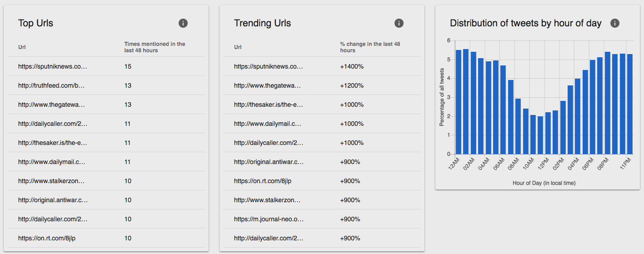The height and width of the screenshot is (254, 644).
Task: Click the on.rt.com/8jlp link in Top Urls
Action: (x=44, y=238)
